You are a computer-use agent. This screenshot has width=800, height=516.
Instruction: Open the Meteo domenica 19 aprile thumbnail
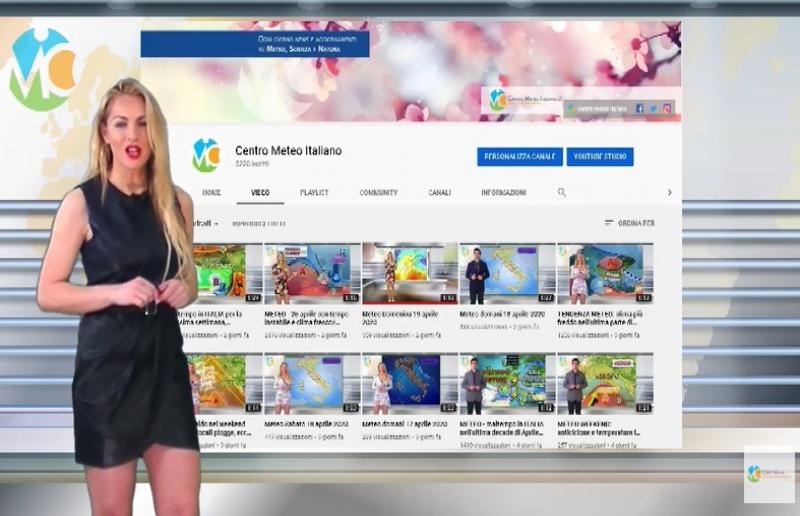click(x=410, y=274)
